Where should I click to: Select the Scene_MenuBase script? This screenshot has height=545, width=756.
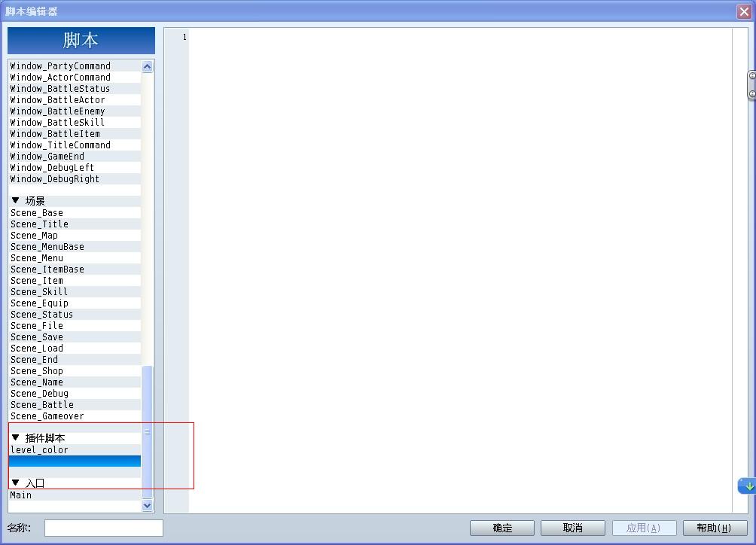[75, 247]
